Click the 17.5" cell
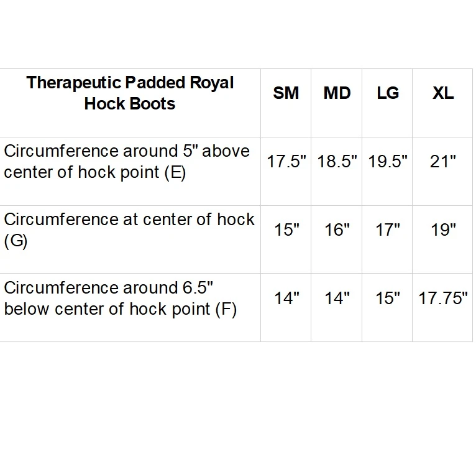The image size is (476, 459). point(286,162)
